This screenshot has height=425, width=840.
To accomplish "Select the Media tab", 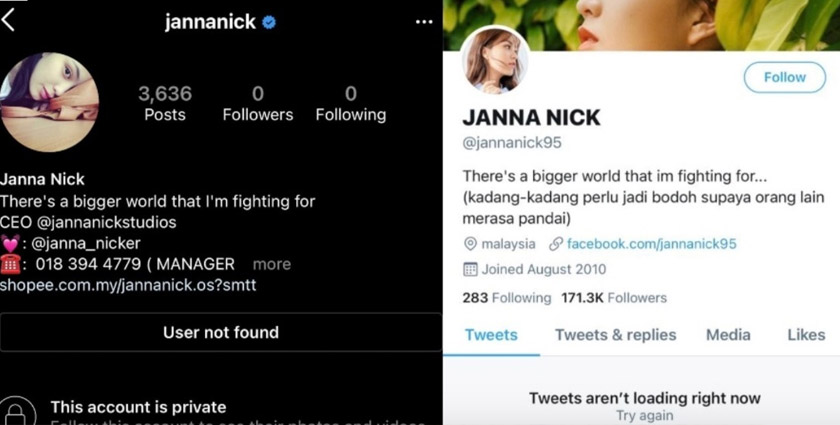I will point(728,335).
